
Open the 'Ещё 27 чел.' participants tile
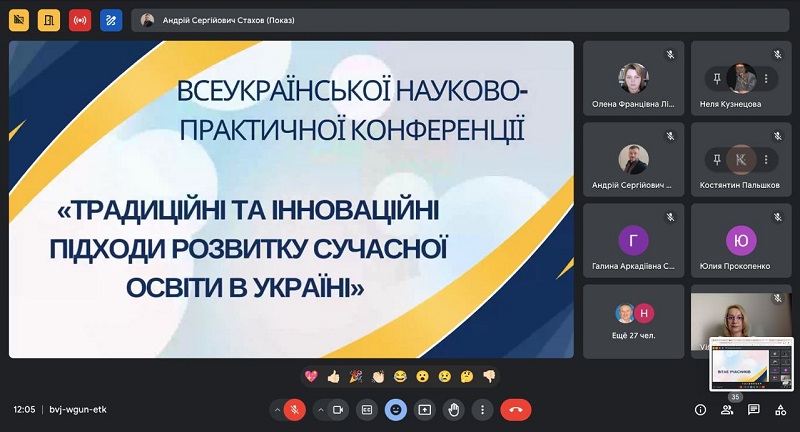pos(634,320)
